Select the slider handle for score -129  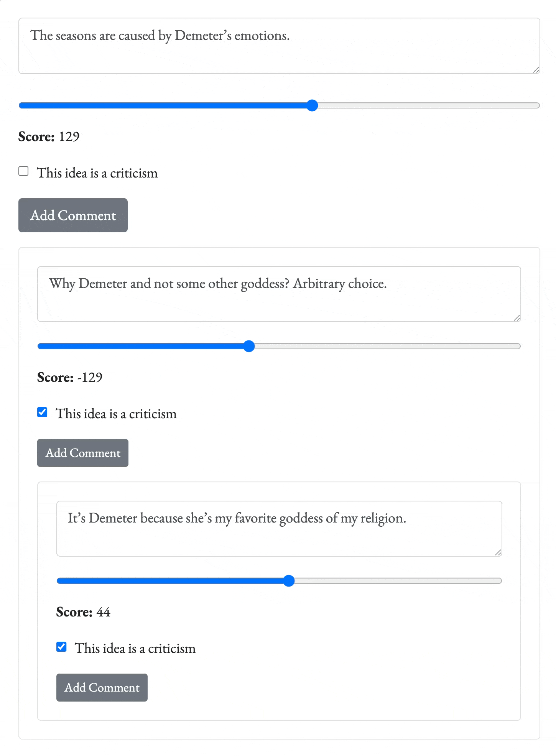click(x=249, y=346)
